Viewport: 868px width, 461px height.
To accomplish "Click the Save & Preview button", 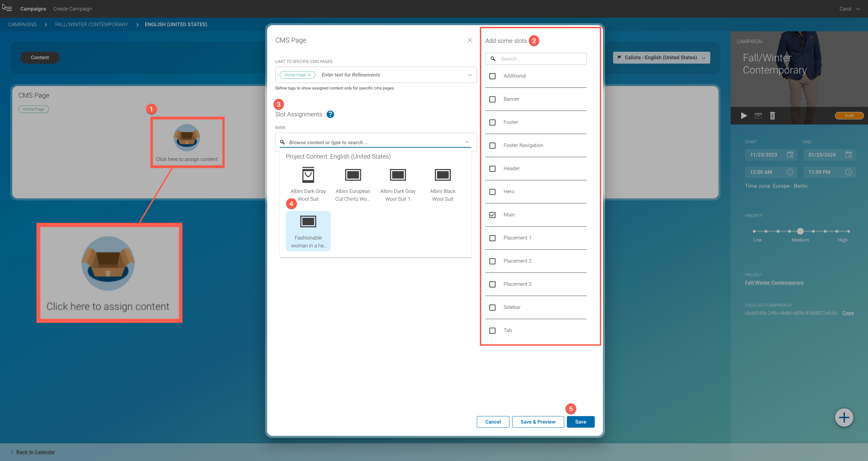I will pyautogui.click(x=538, y=422).
